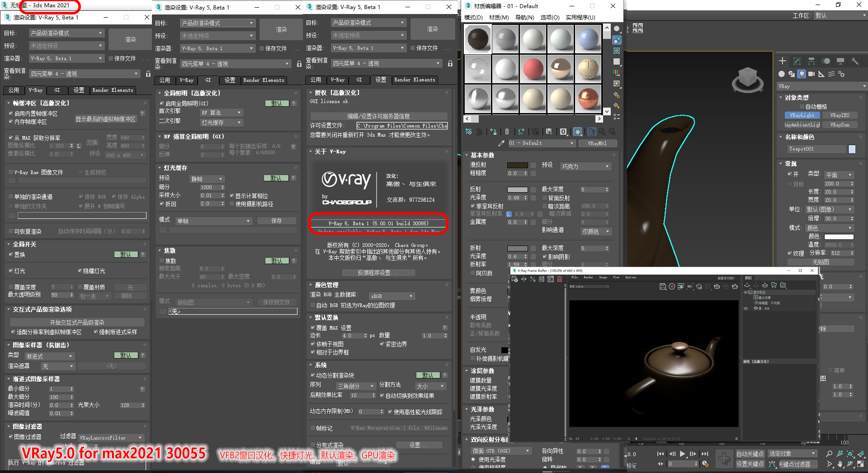
Task: Toggle 启用全局照明(GI) checkbox
Action: pyautogui.click(x=162, y=103)
